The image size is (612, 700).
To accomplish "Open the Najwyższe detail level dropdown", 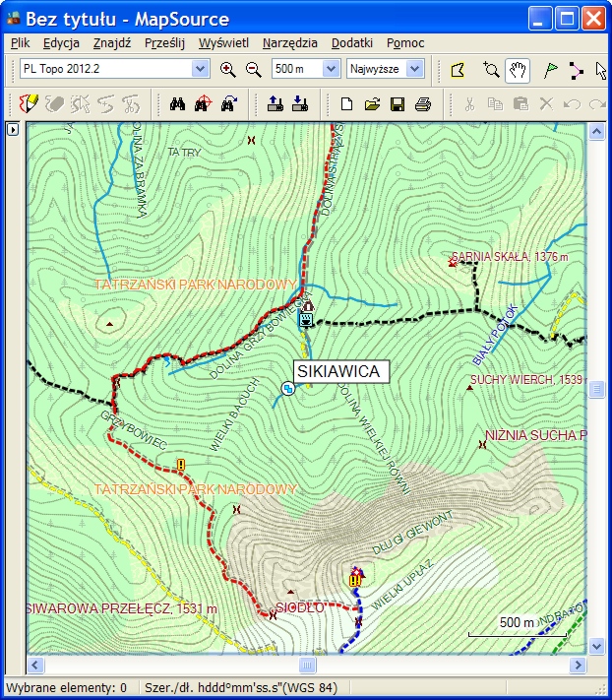I will pos(414,69).
